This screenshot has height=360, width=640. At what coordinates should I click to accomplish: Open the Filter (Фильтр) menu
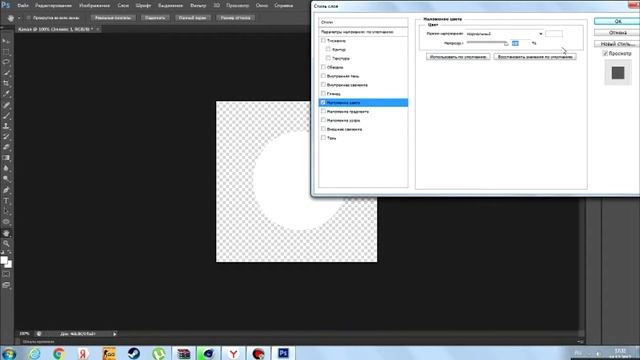point(198,5)
